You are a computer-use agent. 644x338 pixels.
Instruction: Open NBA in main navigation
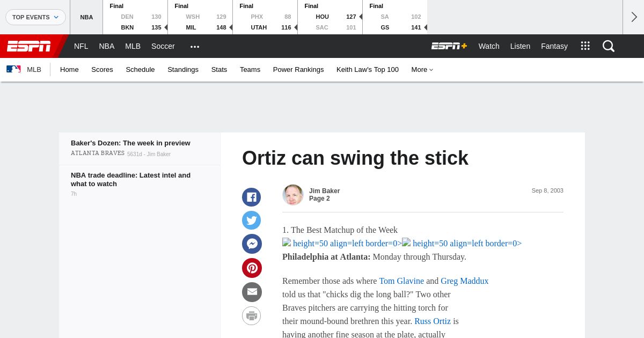107,46
